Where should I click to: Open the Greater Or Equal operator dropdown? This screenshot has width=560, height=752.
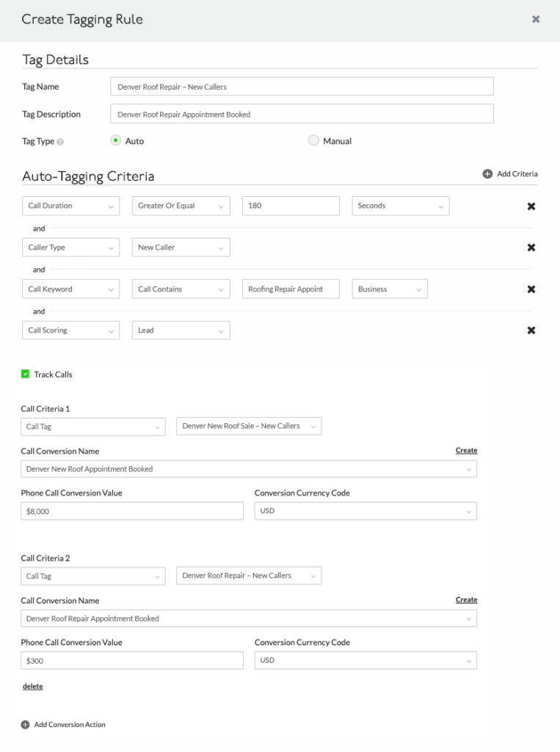pos(181,206)
